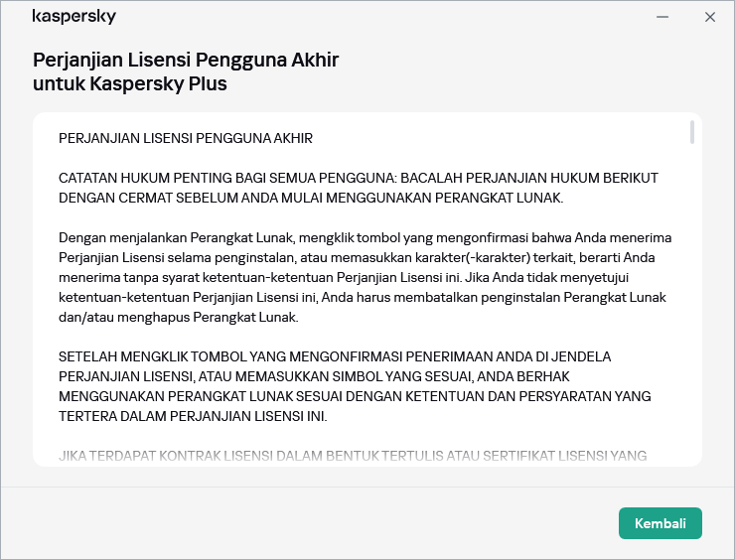Close the Kaspersky license agreement window
The width and height of the screenshot is (735, 560).
(709, 17)
